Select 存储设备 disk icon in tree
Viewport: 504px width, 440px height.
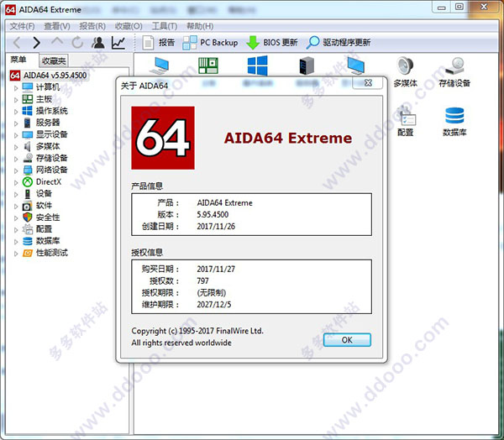[28, 158]
